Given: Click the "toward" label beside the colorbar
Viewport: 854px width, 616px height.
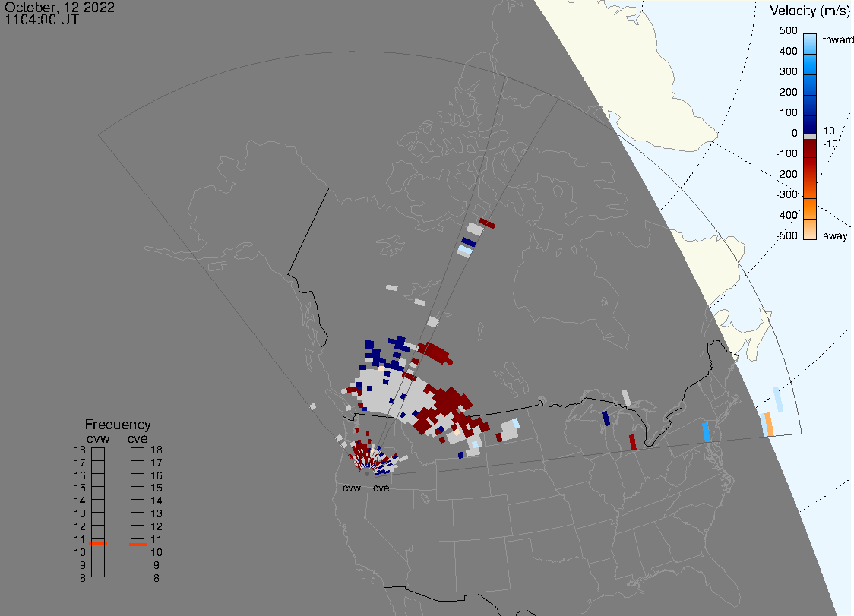Looking at the screenshot, I should pyautogui.click(x=837, y=39).
